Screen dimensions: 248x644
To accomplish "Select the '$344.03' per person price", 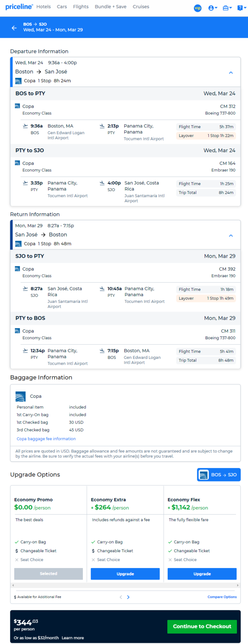I will pos(26,622).
